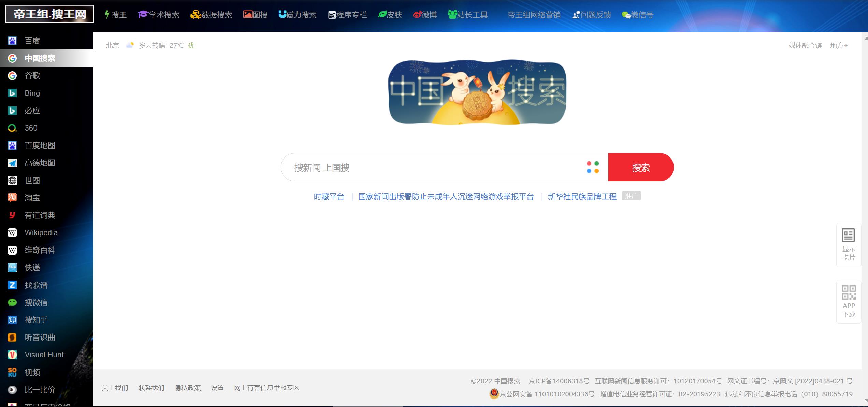Select 有道词典 icon in sidebar
The width and height of the screenshot is (868, 407).
12,215
